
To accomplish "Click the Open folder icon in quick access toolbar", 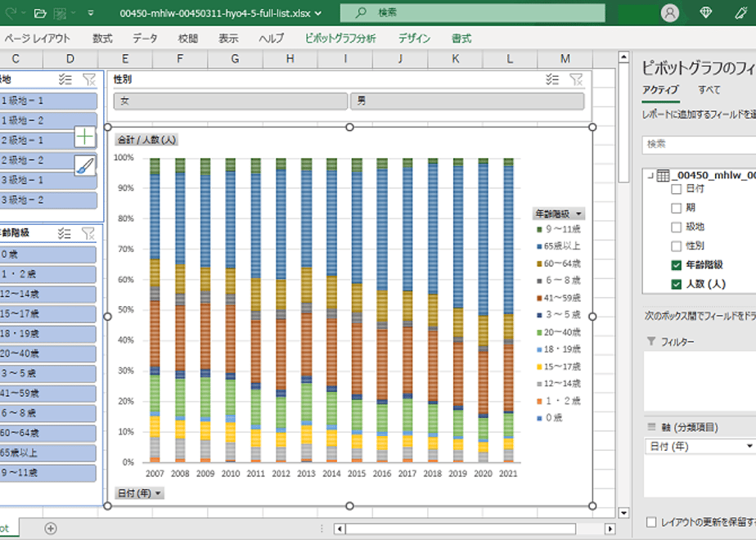I will tap(41, 13).
